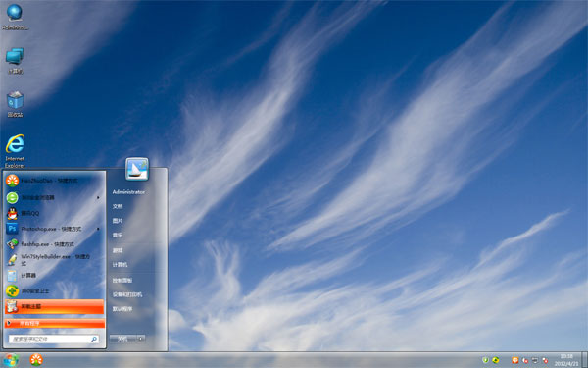This screenshot has width=588, height=368.
Task: Click the user account picture thumbnail
Action: pyautogui.click(x=137, y=169)
